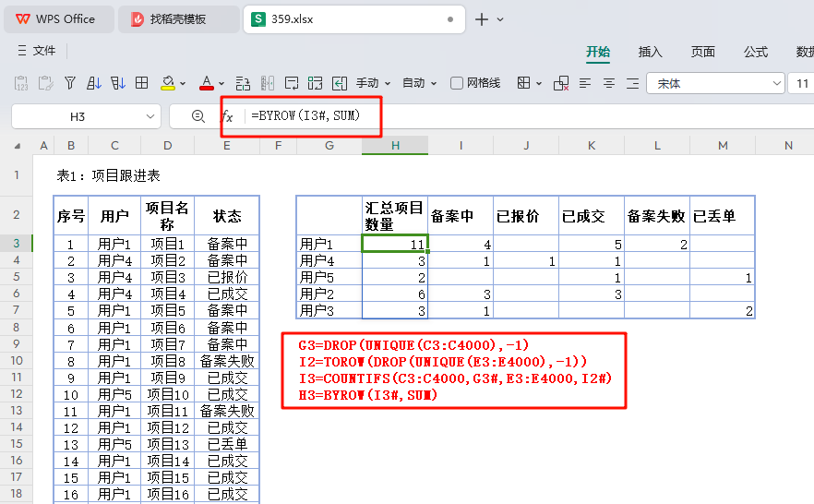814x504 pixels.
Task: Click the 表1：项目跟进表 title cell
Action: pyautogui.click(x=108, y=175)
